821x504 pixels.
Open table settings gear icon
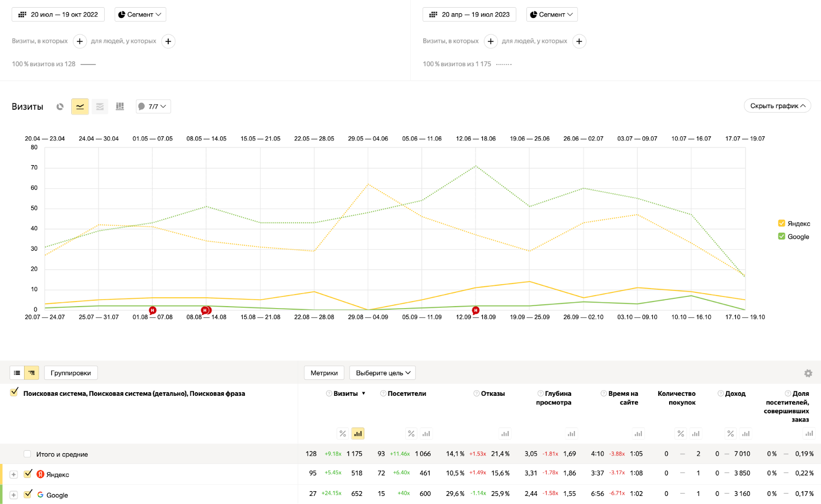coord(808,373)
